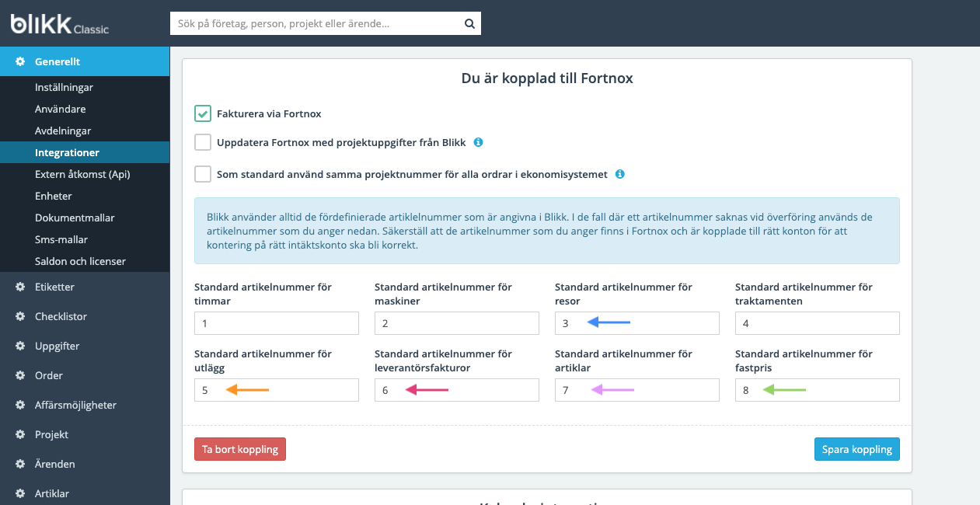Click the traktamenten article number field
The image size is (980, 505).
tap(818, 323)
